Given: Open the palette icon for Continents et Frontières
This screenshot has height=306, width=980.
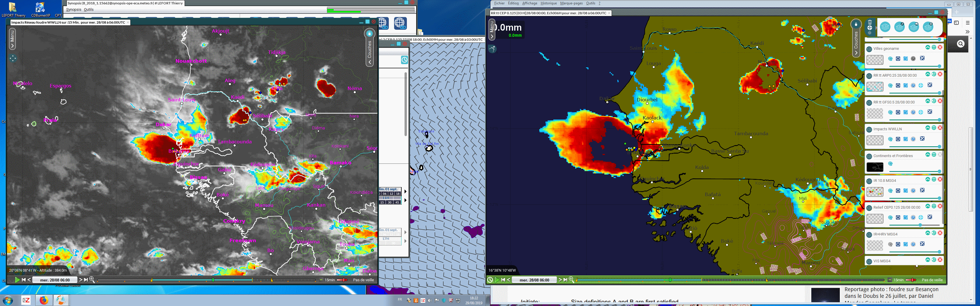Looking at the screenshot, I should pos(890,164).
